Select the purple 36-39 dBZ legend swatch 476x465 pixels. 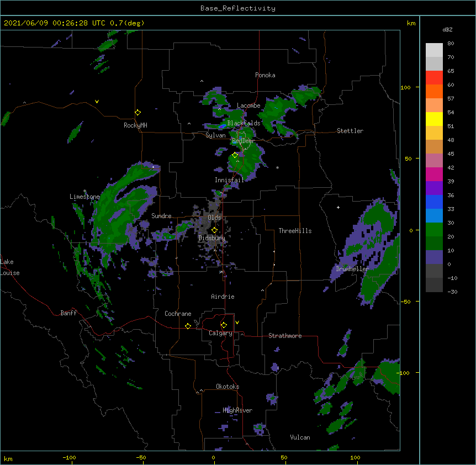coord(434,188)
